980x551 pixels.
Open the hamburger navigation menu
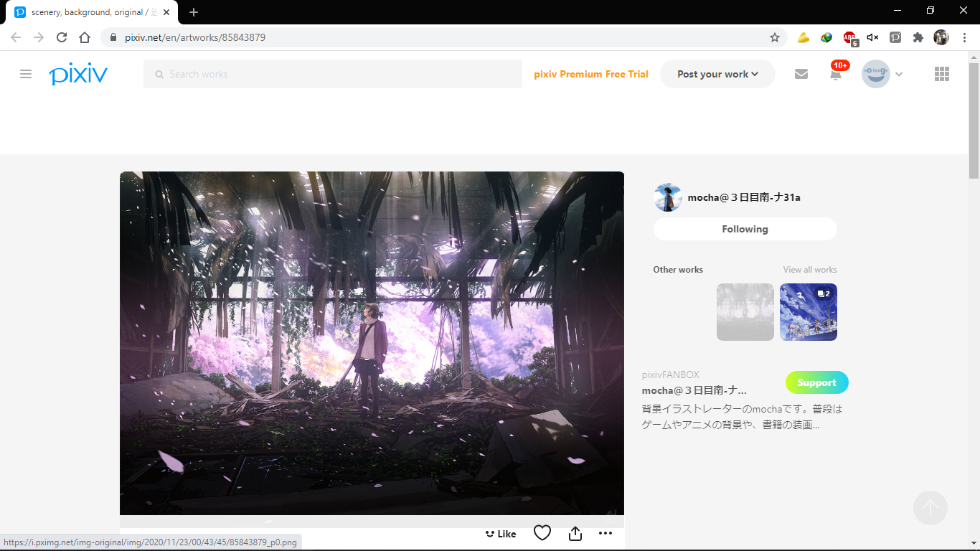point(26,74)
